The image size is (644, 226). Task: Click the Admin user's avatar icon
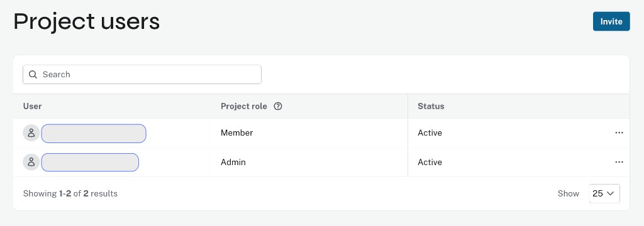31,162
